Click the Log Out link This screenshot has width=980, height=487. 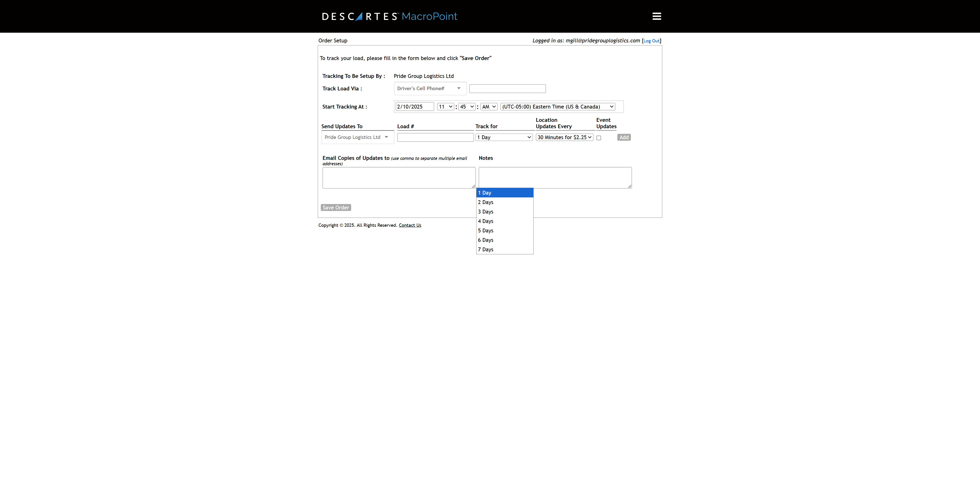tap(651, 41)
